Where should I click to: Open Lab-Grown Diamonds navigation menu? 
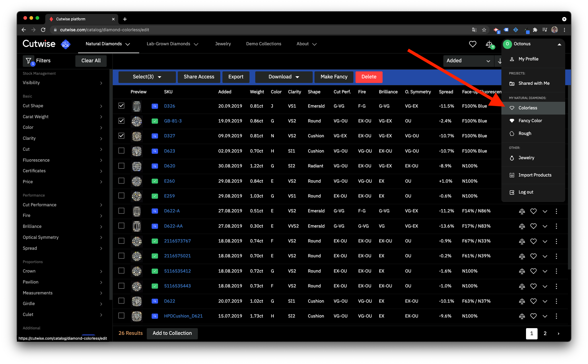[172, 44]
